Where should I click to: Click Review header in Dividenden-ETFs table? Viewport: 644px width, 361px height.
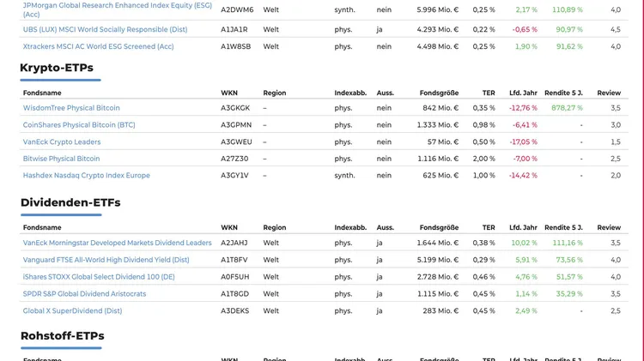coord(609,227)
